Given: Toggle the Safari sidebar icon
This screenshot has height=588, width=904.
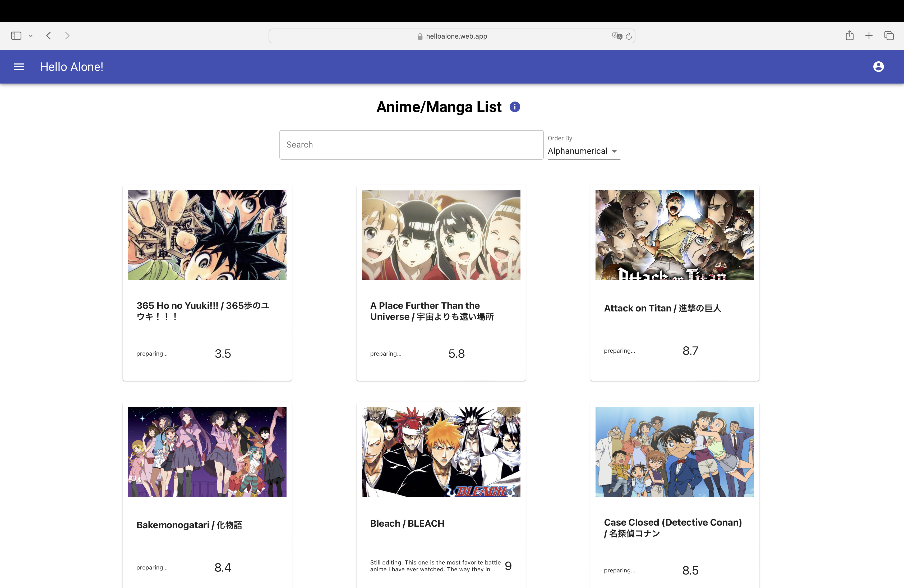Looking at the screenshot, I should tap(16, 36).
